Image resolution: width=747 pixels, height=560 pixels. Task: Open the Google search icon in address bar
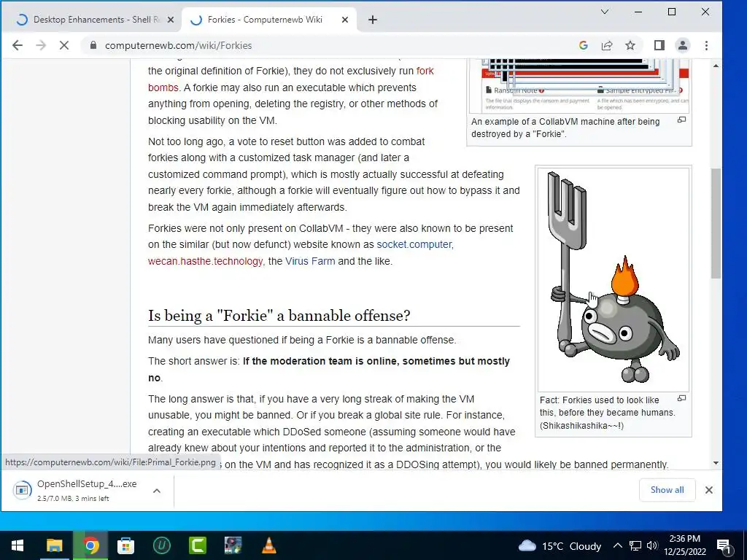[583, 45]
